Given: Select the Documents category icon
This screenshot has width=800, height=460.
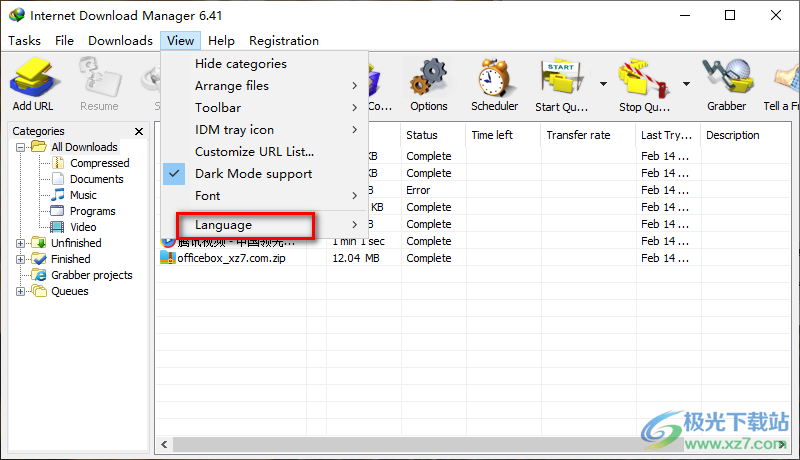Looking at the screenshot, I should [x=58, y=179].
